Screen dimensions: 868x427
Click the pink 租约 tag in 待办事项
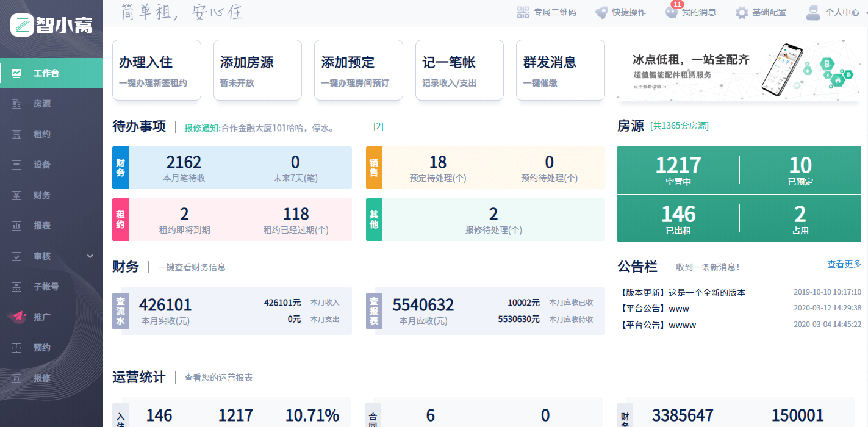click(121, 220)
